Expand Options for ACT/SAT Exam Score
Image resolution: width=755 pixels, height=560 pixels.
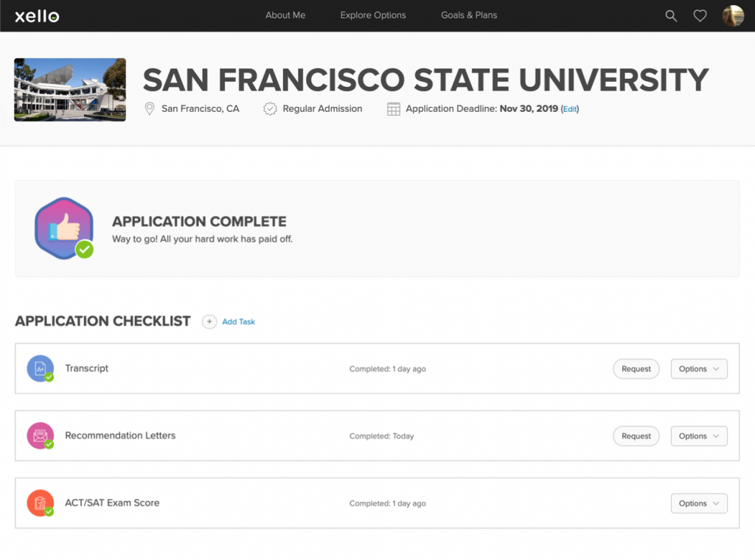698,503
